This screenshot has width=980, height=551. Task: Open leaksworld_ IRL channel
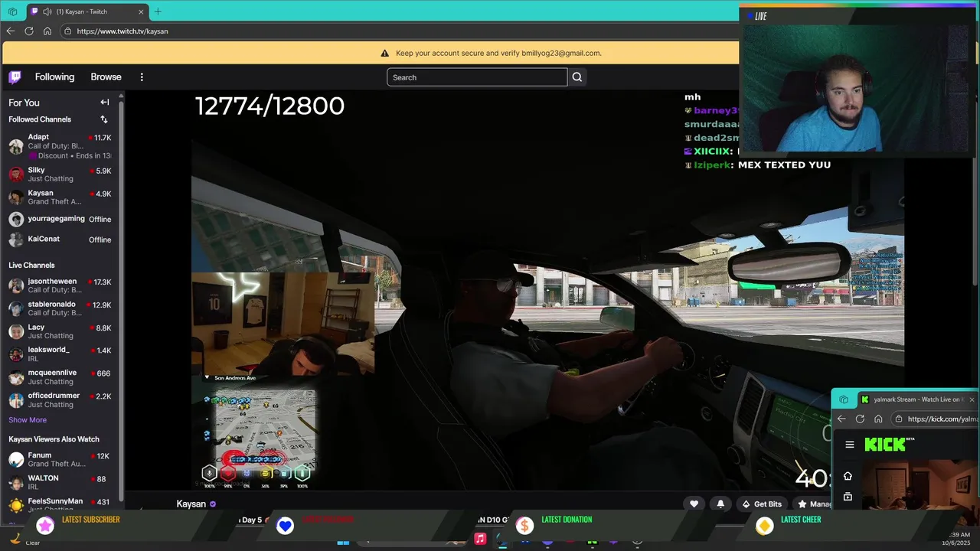[60, 354]
